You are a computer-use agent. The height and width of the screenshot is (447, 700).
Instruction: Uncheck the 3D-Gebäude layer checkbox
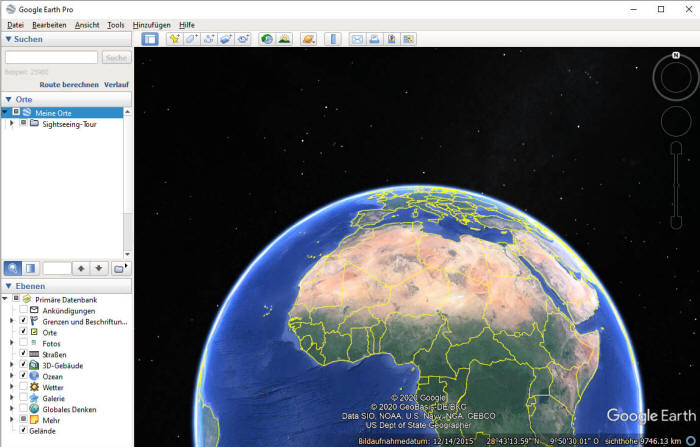(x=23, y=364)
